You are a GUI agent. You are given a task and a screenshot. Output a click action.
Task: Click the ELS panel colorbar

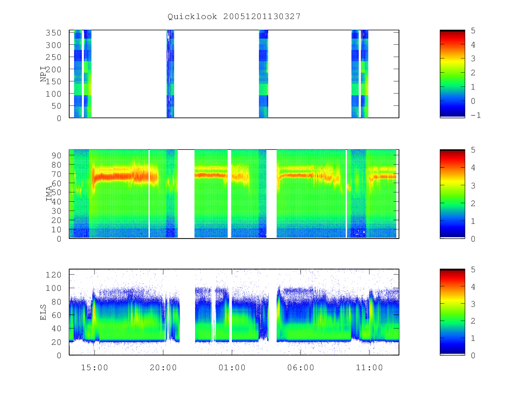pyautogui.click(x=452, y=312)
